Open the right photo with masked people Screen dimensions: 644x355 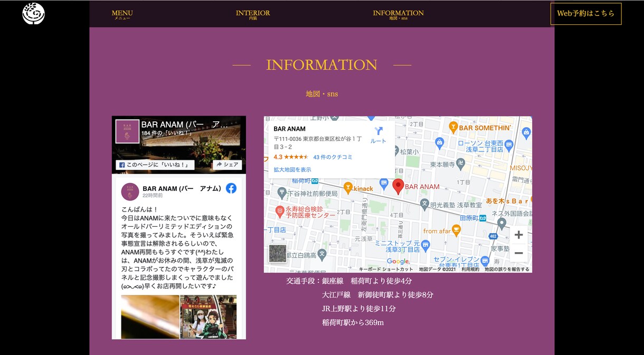click(209, 316)
